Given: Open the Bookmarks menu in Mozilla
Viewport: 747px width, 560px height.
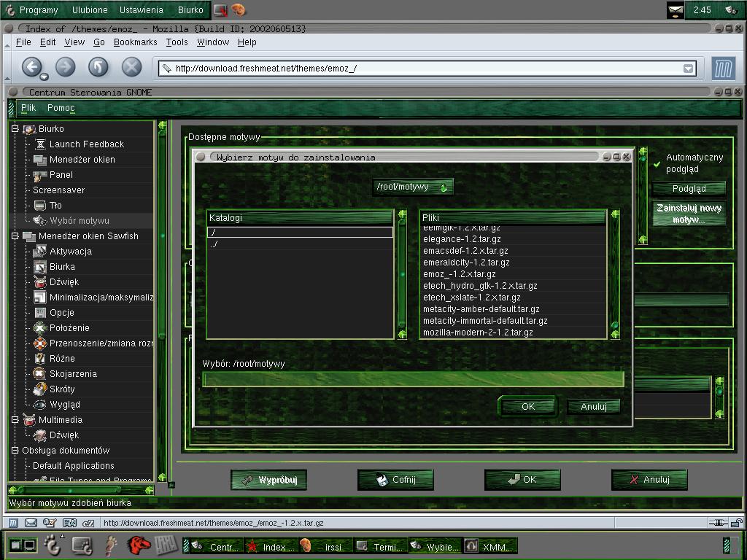Looking at the screenshot, I should tap(135, 42).
